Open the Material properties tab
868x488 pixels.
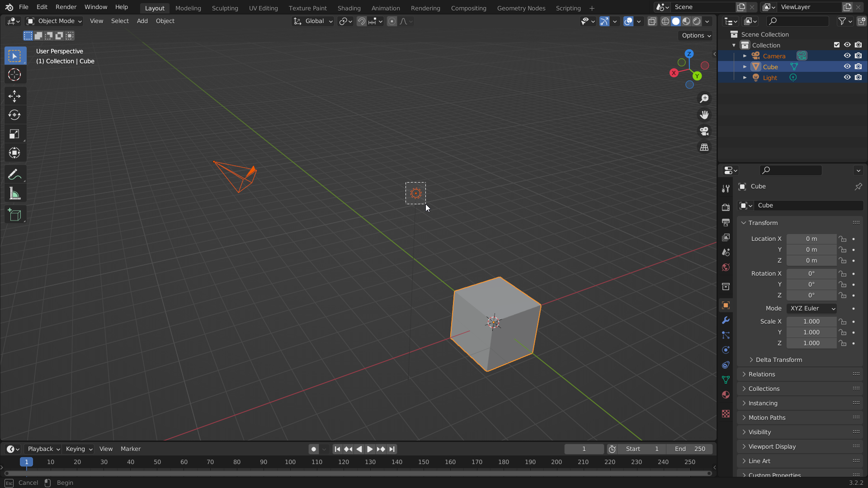(726, 394)
